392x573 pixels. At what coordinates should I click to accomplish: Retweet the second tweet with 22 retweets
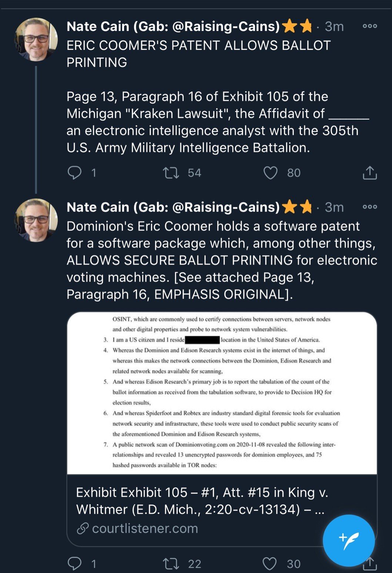[171, 563]
